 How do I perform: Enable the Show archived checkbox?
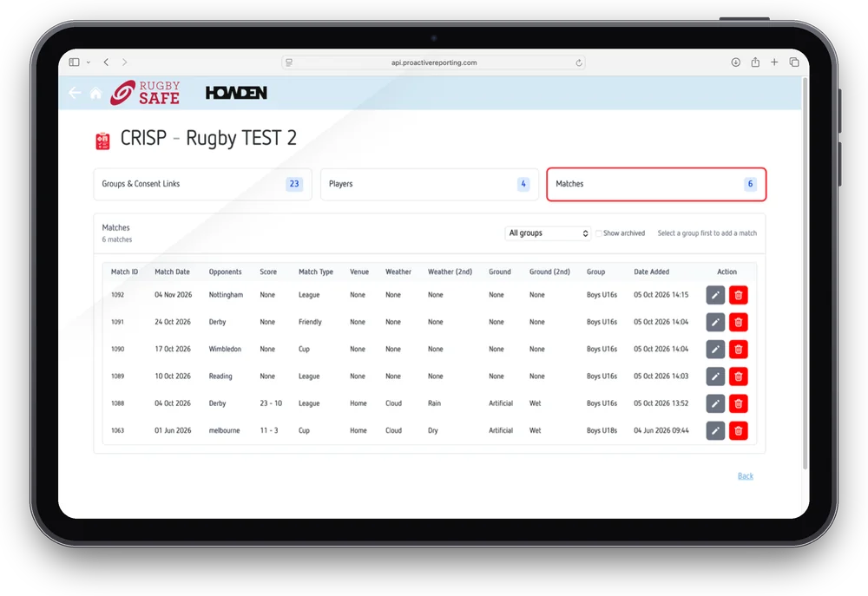598,233
